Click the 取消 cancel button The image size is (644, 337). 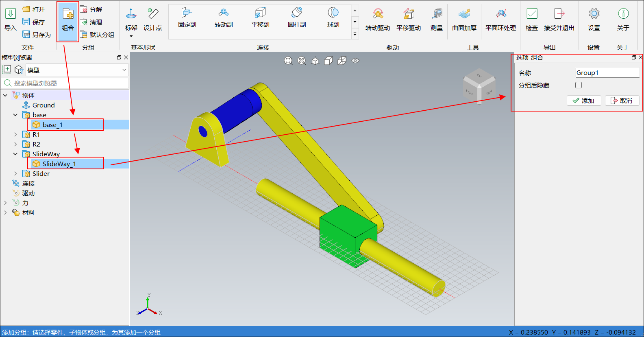pos(622,101)
